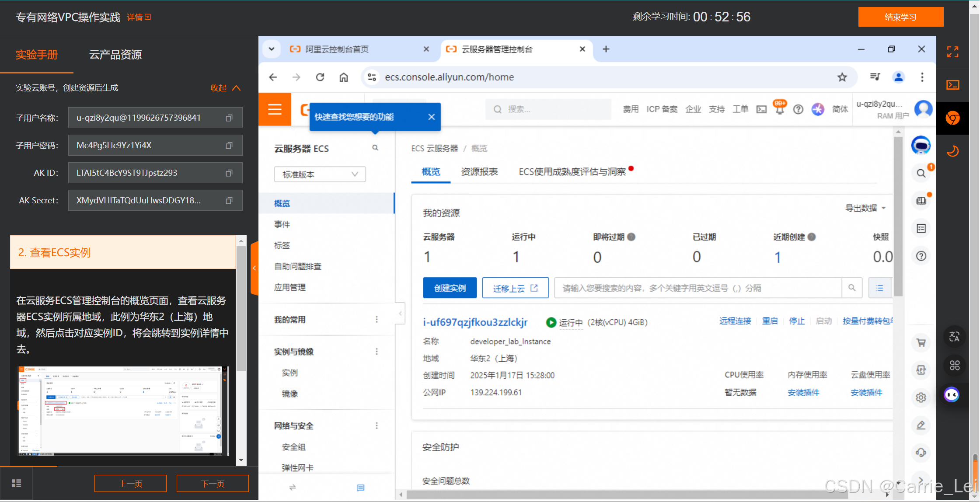Image resolution: width=980 pixels, height=502 pixels.
Task: Copy the AK Secret value
Action: [229, 201]
